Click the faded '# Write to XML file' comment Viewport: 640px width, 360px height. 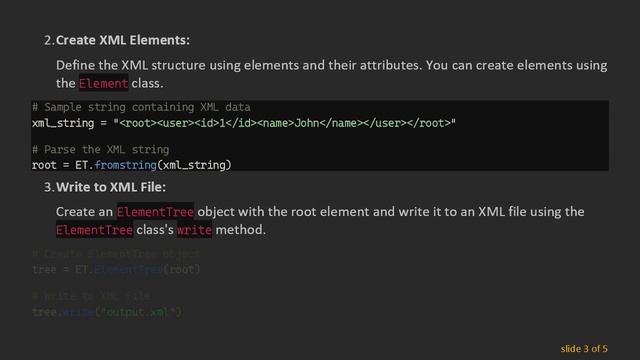(x=91, y=296)
